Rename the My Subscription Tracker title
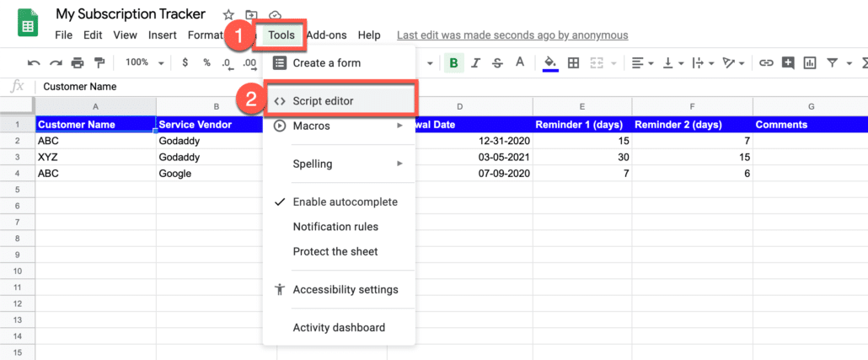 131,14
